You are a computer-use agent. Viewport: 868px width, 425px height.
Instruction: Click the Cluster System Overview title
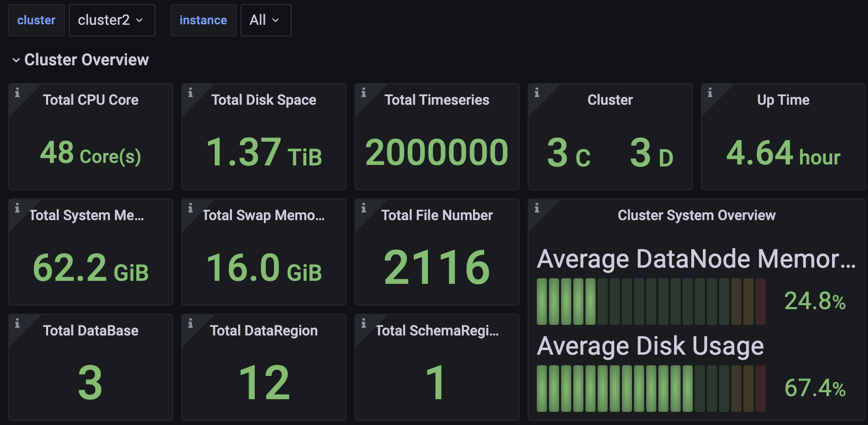tap(696, 215)
